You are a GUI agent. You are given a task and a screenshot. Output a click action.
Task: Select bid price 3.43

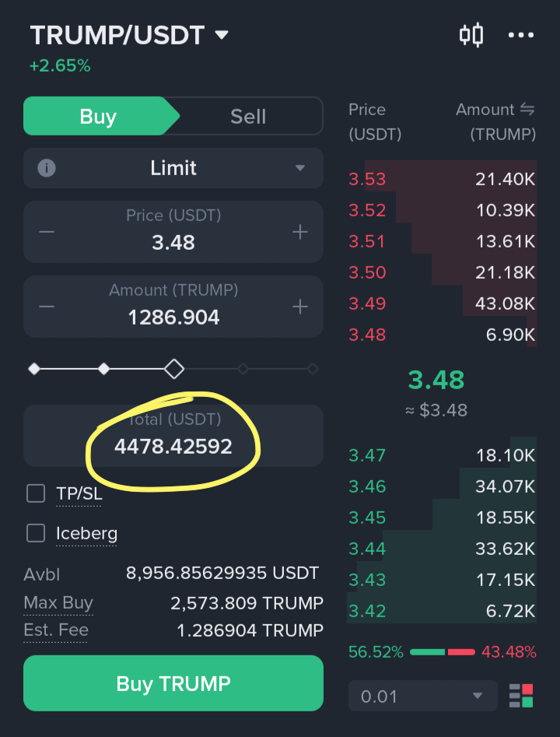pyautogui.click(x=367, y=580)
